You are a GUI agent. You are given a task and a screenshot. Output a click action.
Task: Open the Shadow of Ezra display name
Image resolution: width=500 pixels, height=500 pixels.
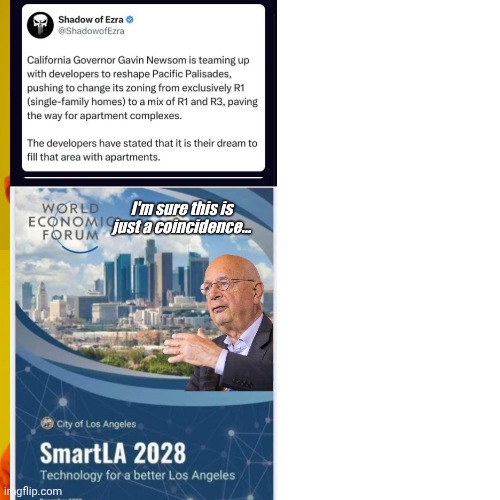coord(91,20)
